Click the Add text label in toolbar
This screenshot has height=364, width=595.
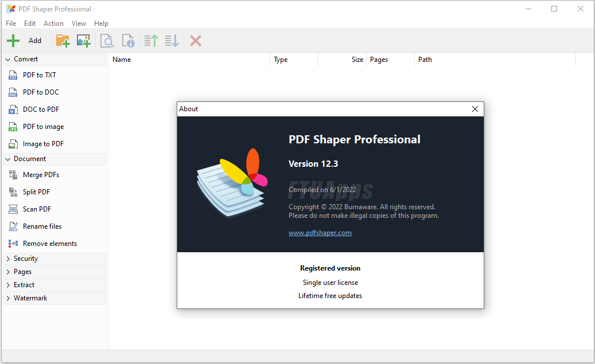tap(35, 41)
